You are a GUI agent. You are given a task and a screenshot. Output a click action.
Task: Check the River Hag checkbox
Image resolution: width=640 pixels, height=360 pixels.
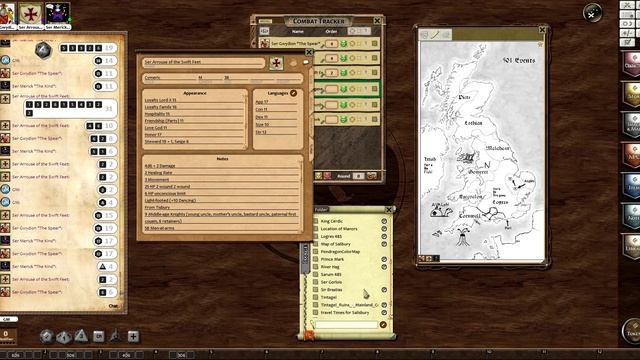click(x=315, y=267)
